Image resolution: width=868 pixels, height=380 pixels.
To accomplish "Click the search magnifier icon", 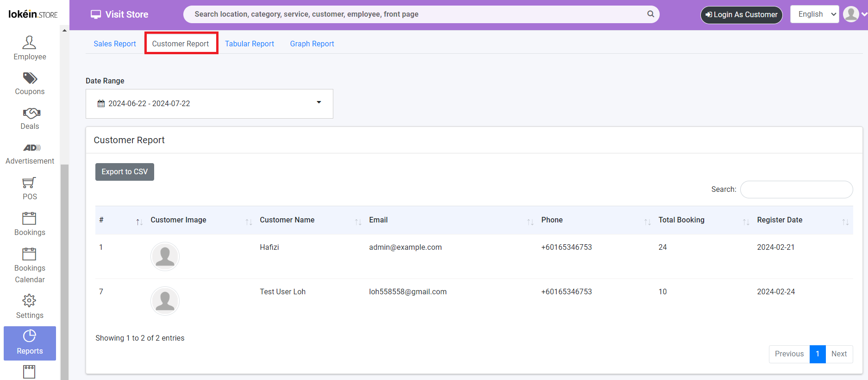I will tap(650, 14).
